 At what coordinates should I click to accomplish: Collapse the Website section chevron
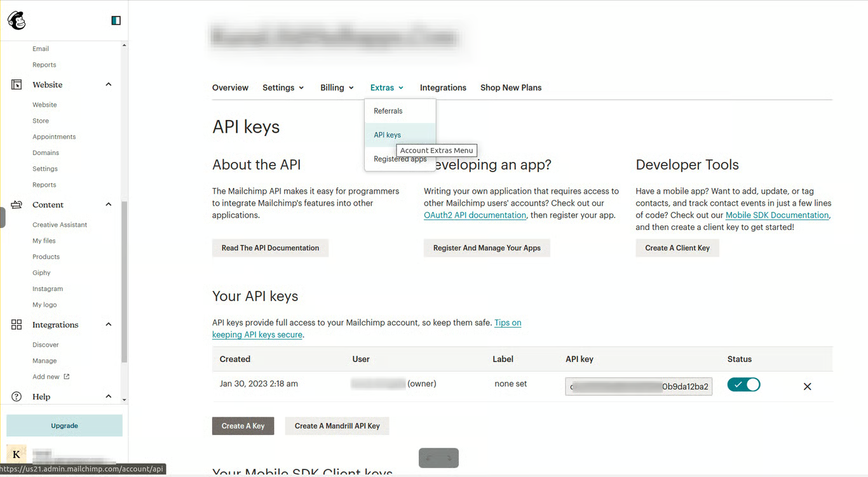click(109, 84)
